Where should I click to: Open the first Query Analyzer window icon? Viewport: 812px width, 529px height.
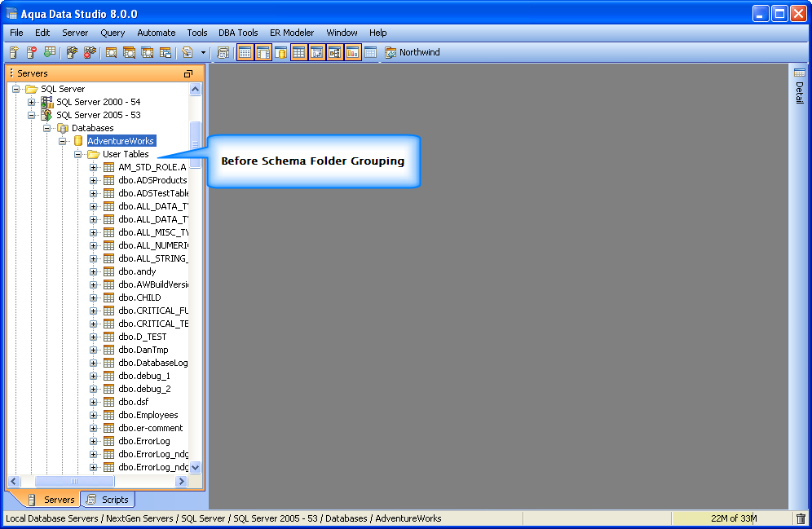click(x=112, y=52)
